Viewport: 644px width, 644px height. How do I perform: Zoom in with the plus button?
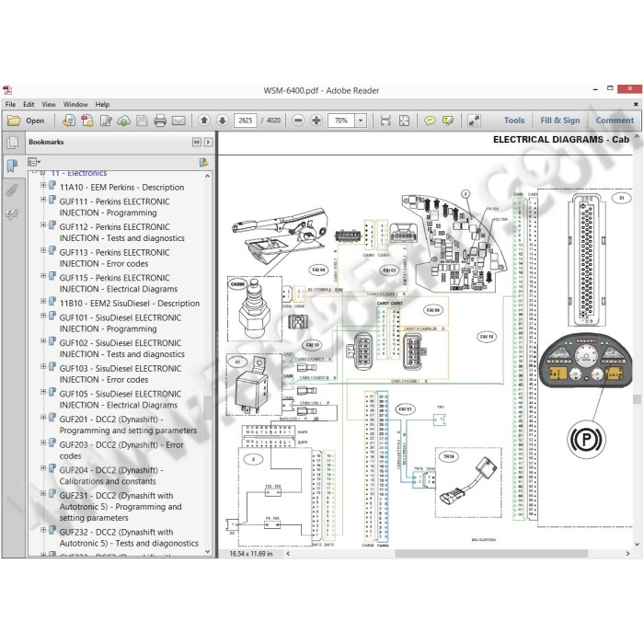point(316,121)
